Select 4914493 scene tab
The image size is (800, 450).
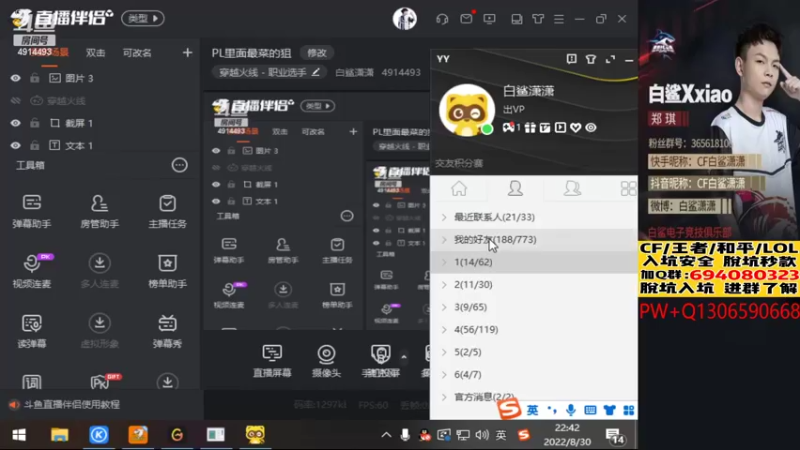point(43,52)
